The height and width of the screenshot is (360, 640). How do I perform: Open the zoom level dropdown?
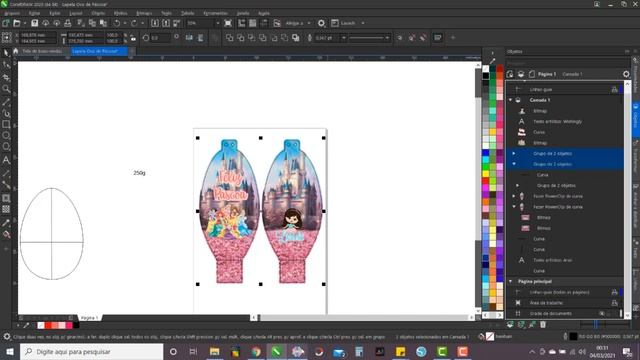tap(218, 23)
